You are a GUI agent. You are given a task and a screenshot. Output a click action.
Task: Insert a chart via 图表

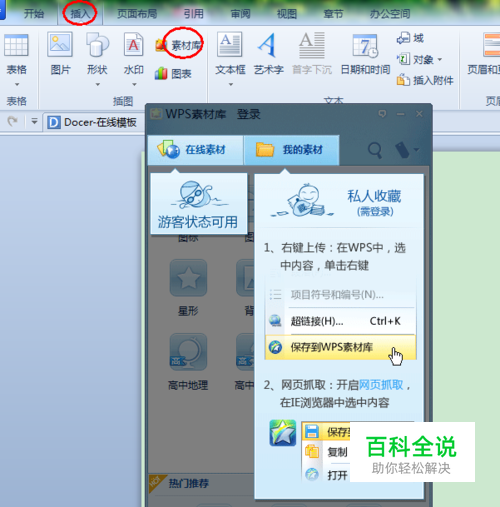coord(173,73)
